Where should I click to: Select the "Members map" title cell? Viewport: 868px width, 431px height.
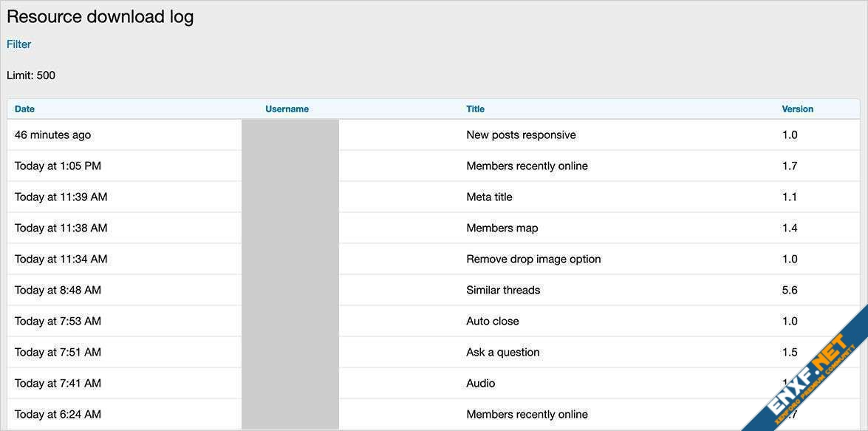[x=502, y=228]
